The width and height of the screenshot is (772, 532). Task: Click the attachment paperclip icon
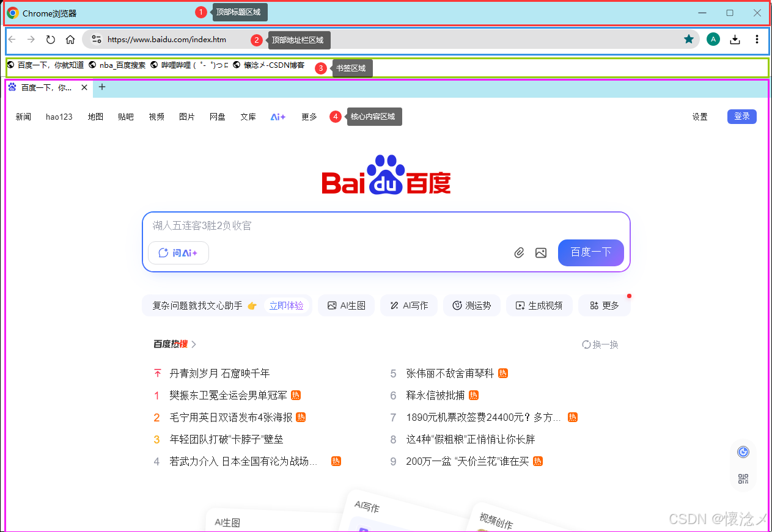point(519,252)
